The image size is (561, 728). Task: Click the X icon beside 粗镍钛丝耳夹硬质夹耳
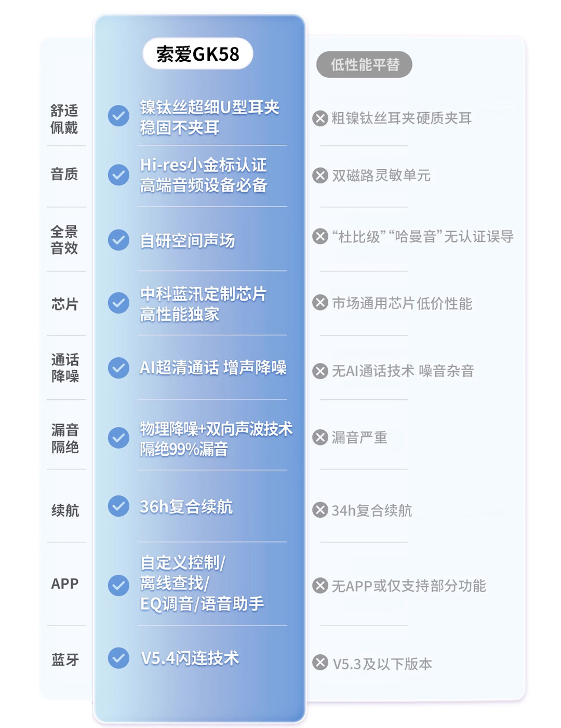[x=320, y=118]
